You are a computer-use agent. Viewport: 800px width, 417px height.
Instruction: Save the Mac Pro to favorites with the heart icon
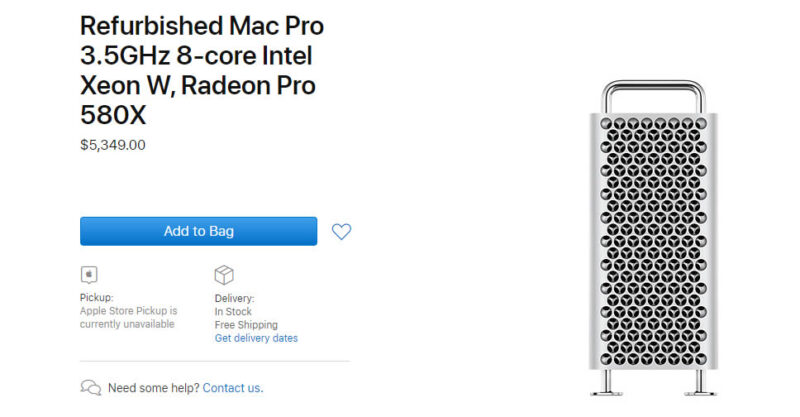point(341,232)
